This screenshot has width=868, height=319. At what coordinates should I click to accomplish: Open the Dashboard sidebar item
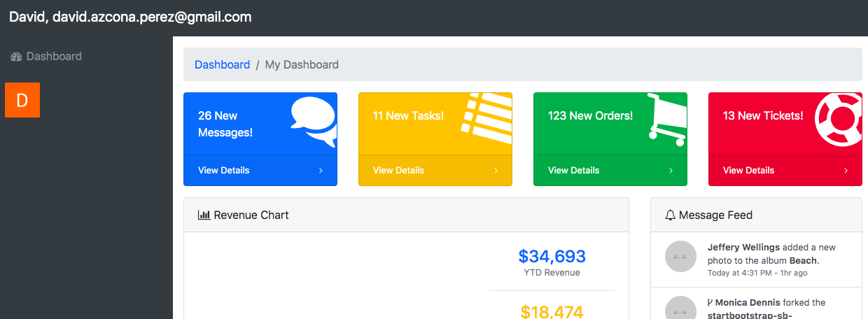[46, 56]
